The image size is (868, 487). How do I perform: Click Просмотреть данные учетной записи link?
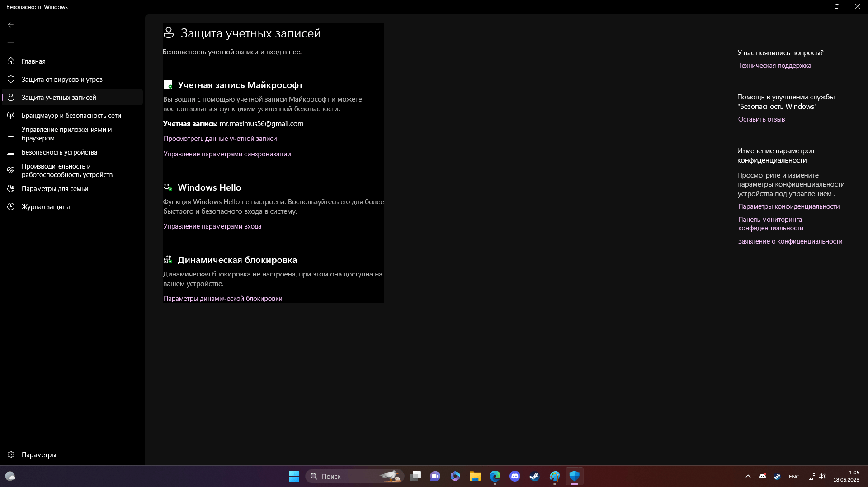coord(220,139)
